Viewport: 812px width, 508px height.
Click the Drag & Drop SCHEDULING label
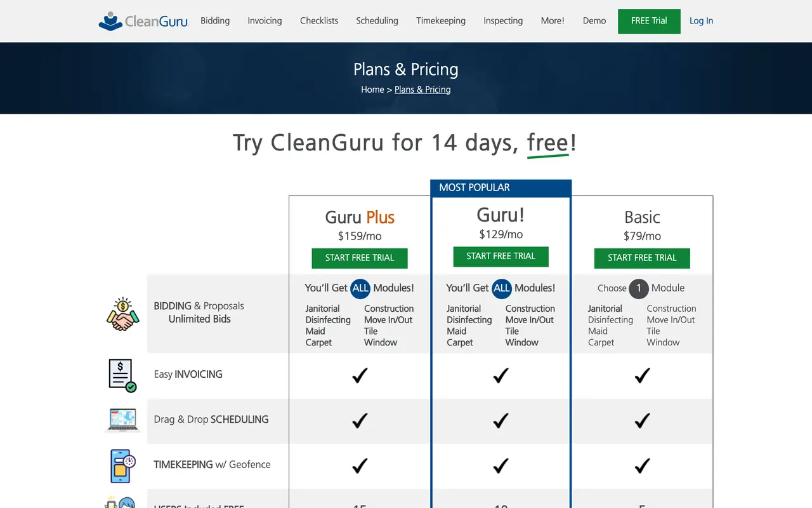pos(211,420)
